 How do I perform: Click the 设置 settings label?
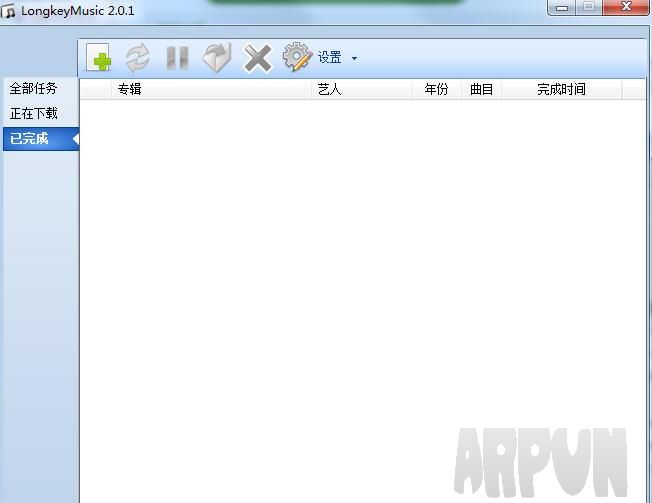pyautogui.click(x=329, y=57)
